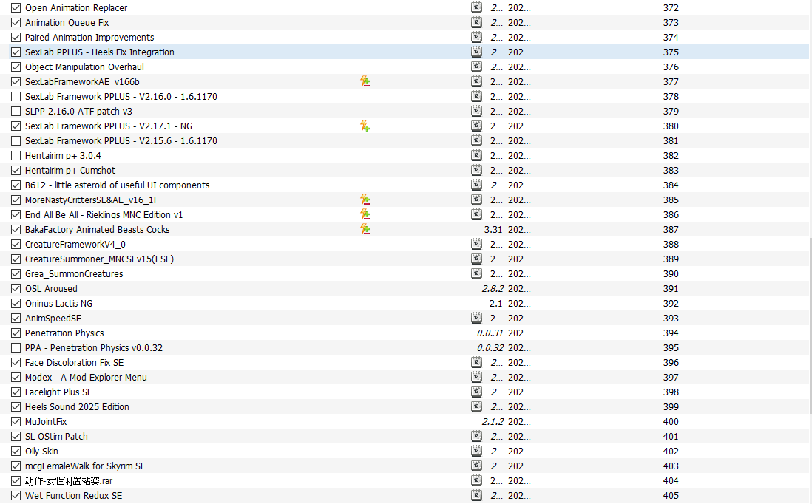
Task: Click the version date icon on Heels Sound 2025 Edition row
Action: tap(476, 406)
